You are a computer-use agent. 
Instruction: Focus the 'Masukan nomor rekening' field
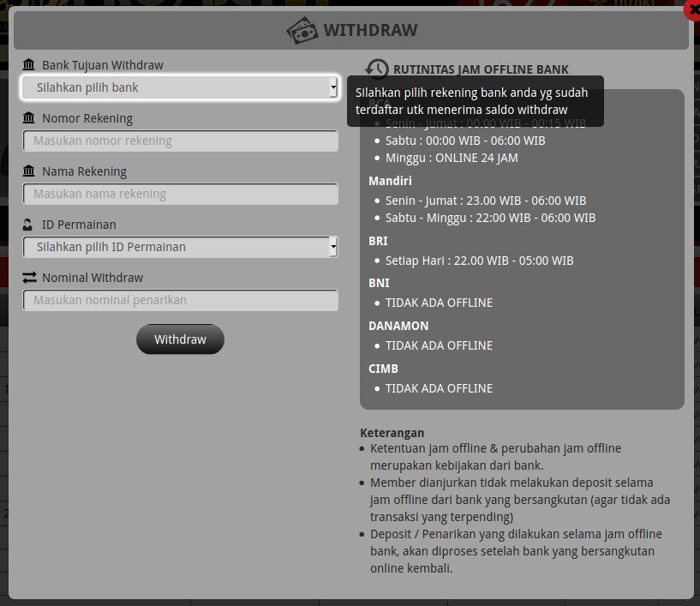coord(180,141)
